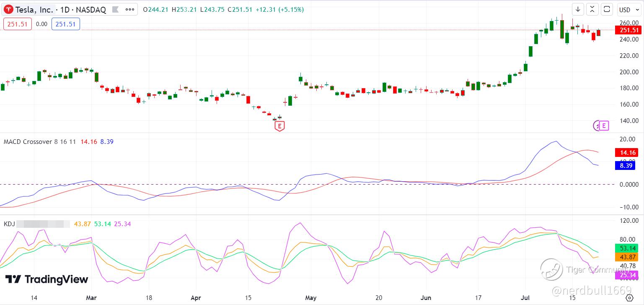Click the 220.00 price scale label
Screen dimensions: 644x305
(x=628, y=55)
